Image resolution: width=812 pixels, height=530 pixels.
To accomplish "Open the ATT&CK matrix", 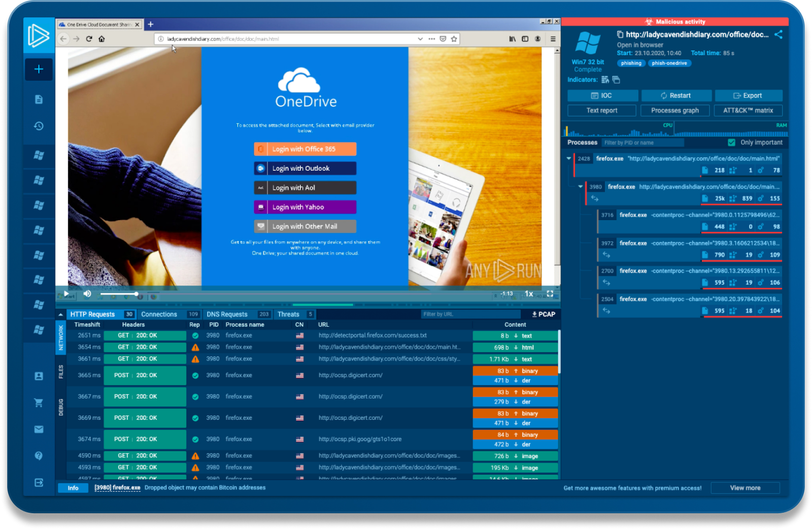I will 748,111.
